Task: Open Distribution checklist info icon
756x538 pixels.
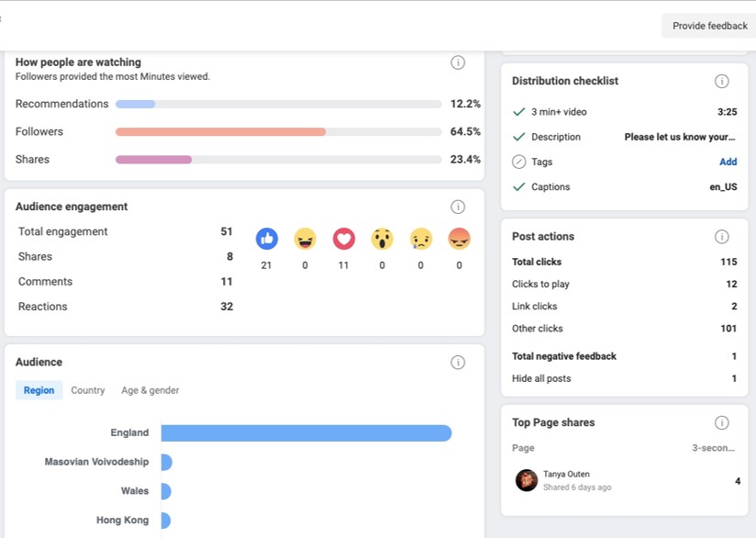Action: click(x=721, y=81)
